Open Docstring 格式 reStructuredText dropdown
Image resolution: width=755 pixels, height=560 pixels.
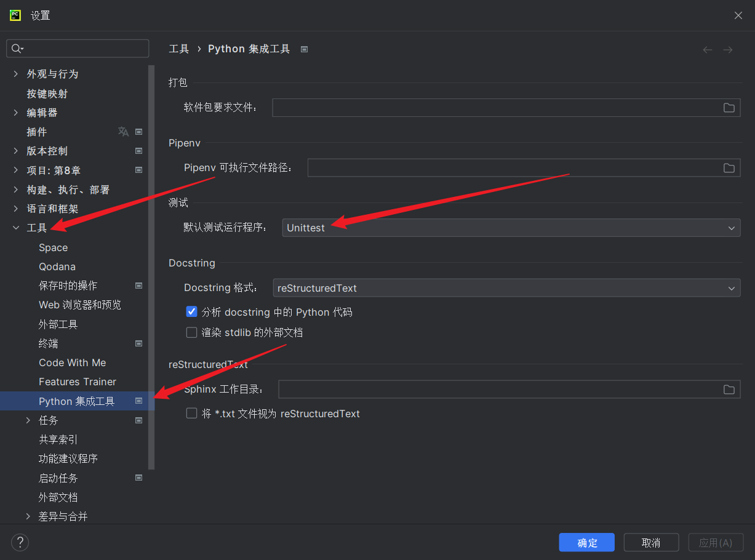point(506,288)
